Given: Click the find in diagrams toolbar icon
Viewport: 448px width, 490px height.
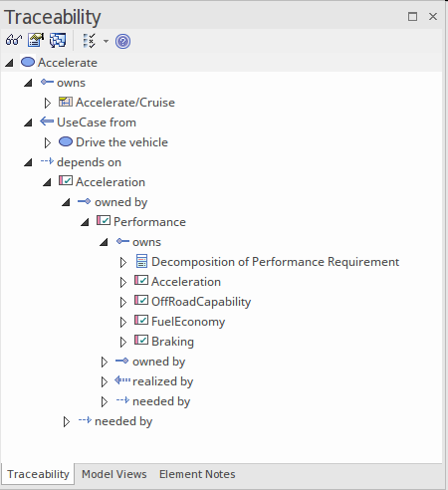Looking at the screenshot, I should click(58, 41).
